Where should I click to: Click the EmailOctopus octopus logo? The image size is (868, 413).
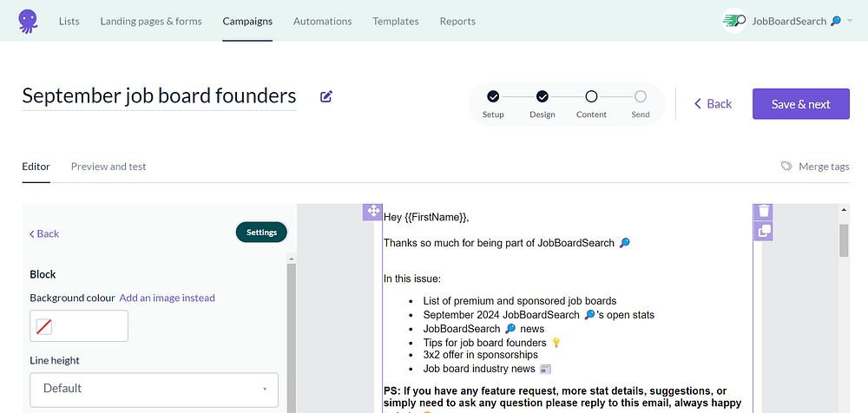28,21
